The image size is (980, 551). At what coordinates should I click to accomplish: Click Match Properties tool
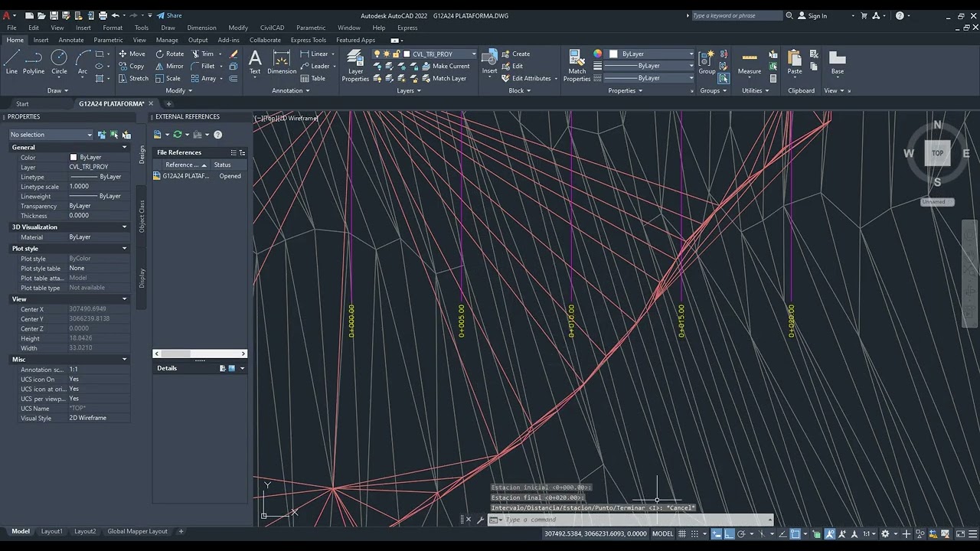(577, 66)
